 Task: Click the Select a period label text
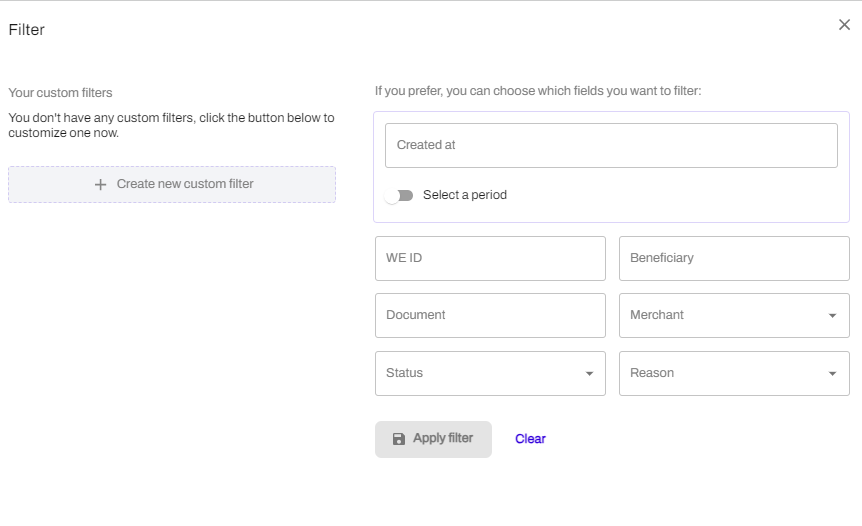pyautogui.click(x=465, y=195)
